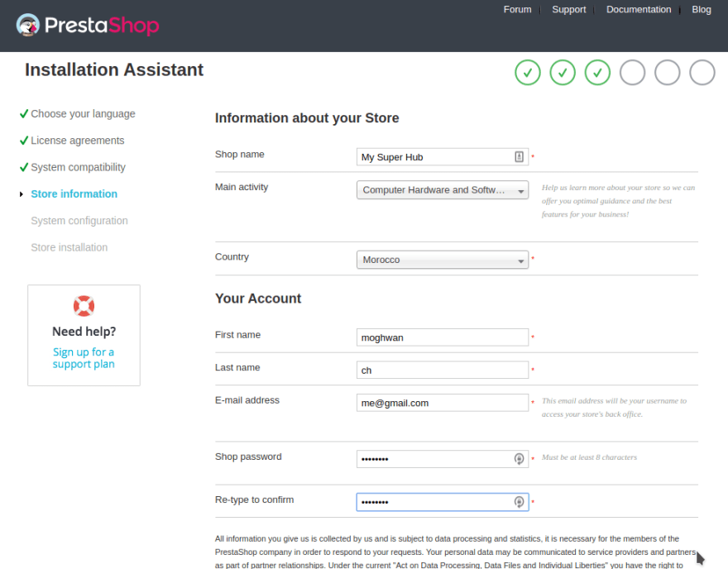The image size is (728, 569).
Task: Go to the Blog in top menu
Action: (x=701, y=10)
